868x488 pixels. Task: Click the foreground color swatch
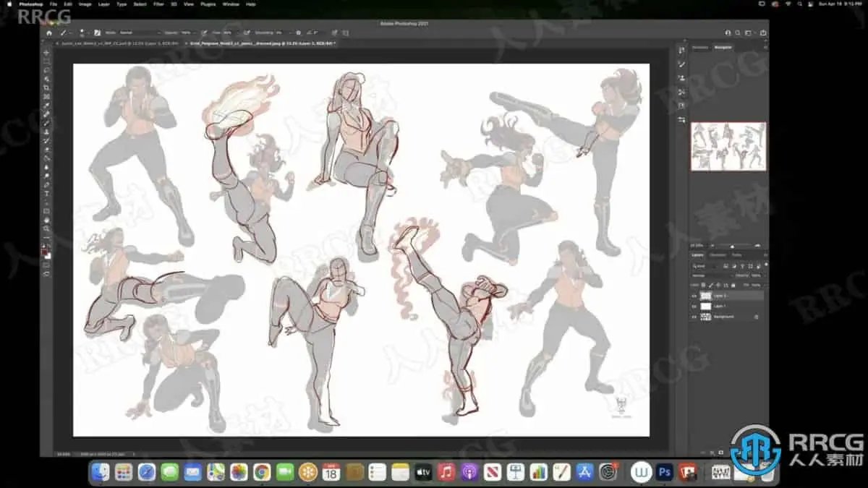pos(46,250)
